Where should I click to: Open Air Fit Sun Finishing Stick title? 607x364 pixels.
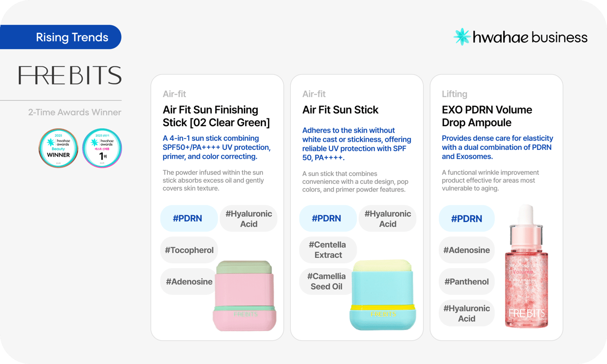(216, 116)
